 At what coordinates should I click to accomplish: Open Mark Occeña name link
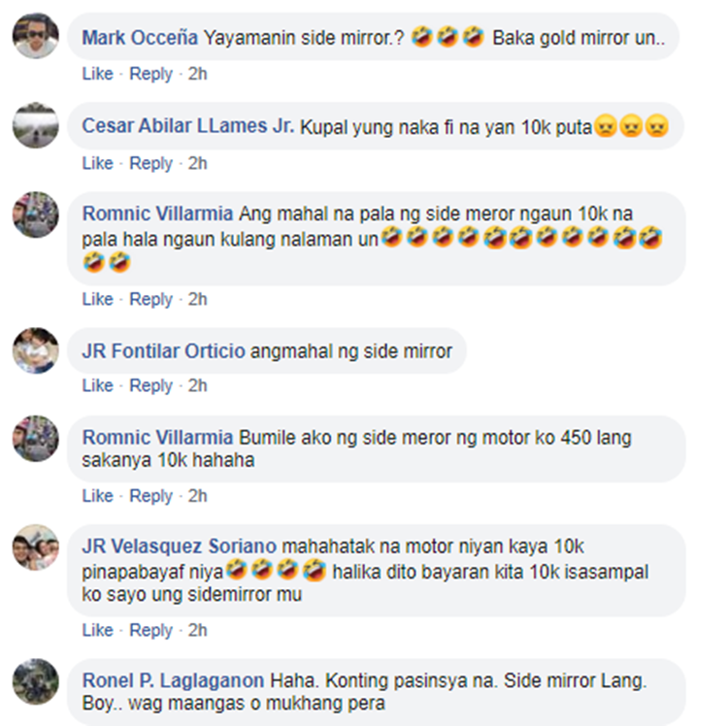(x=140, y=38)
